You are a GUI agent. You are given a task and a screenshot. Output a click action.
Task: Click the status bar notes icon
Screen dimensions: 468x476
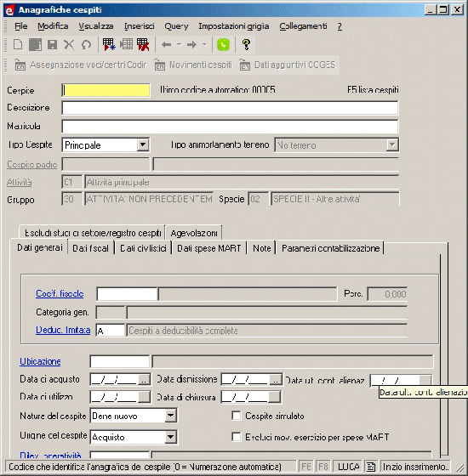(370, 467)
